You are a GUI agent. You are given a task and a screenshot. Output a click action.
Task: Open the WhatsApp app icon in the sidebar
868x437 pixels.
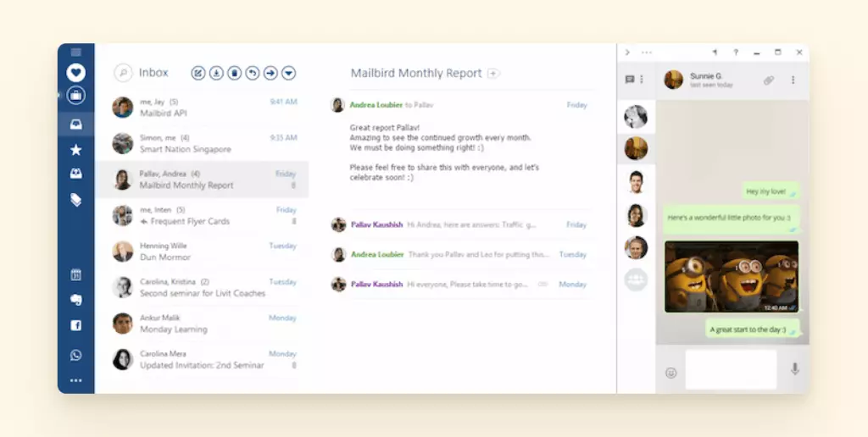click(x=75, y=355)
